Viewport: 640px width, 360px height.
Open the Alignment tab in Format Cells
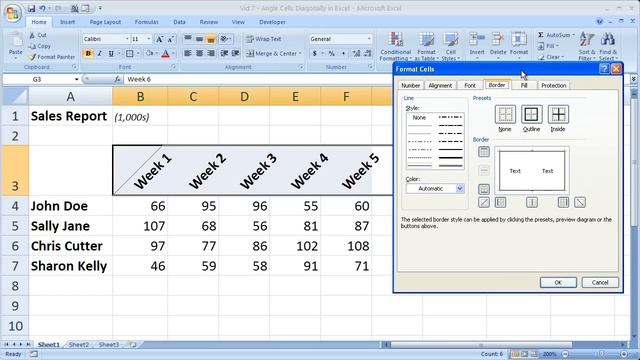[x=440, y=85]
